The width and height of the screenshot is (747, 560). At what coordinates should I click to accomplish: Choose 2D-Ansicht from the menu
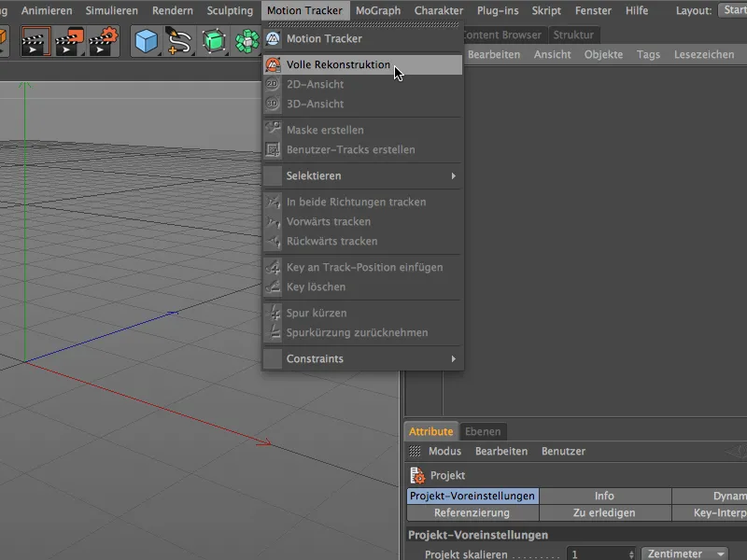363,84
